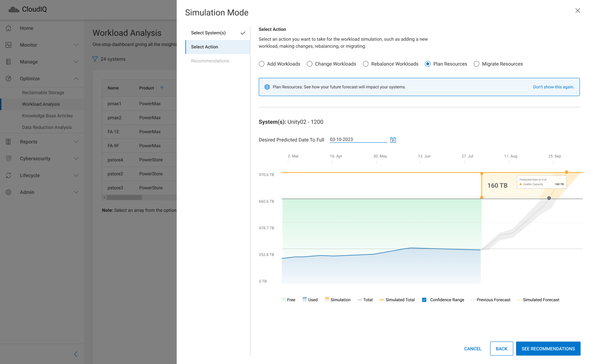589x364 pixels.
Task: Click the table horizontal scrollbar
Action: 124,197
